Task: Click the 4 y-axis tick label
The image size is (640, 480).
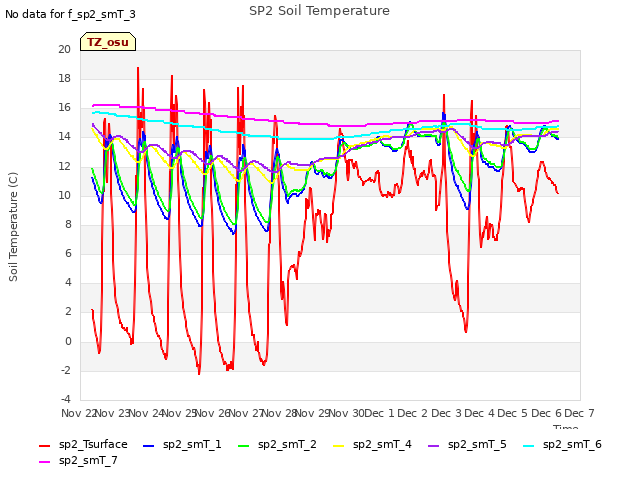Action: [68, 282]
